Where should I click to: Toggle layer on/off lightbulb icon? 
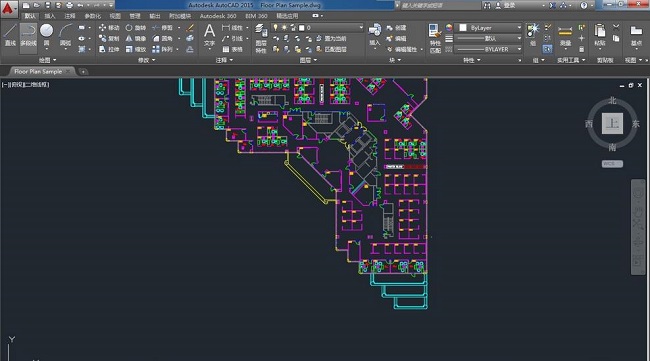[275, 27]
